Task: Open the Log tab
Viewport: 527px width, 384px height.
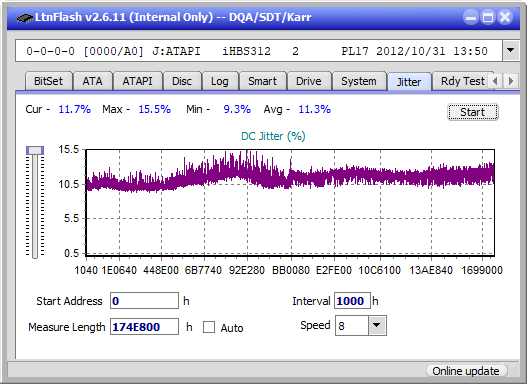Action: 219,81
